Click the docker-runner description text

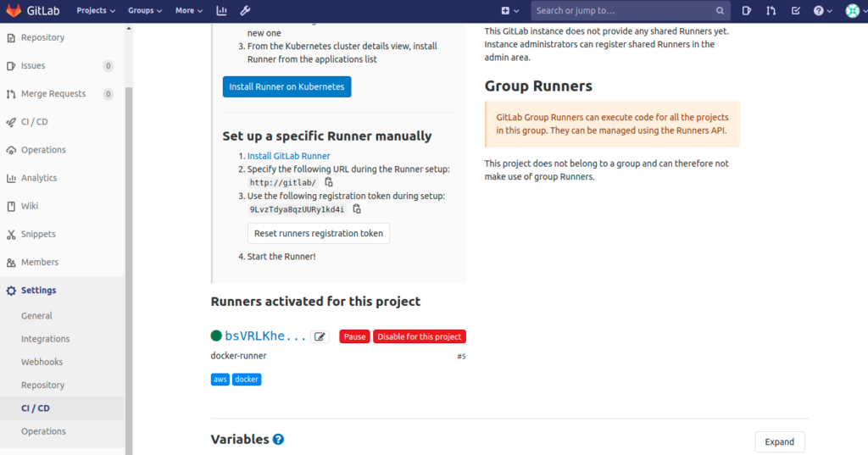click(238, 356)
